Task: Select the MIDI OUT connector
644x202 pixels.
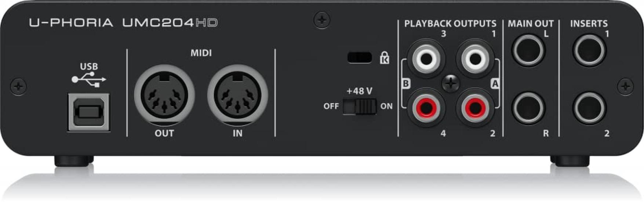Action: 164,95
